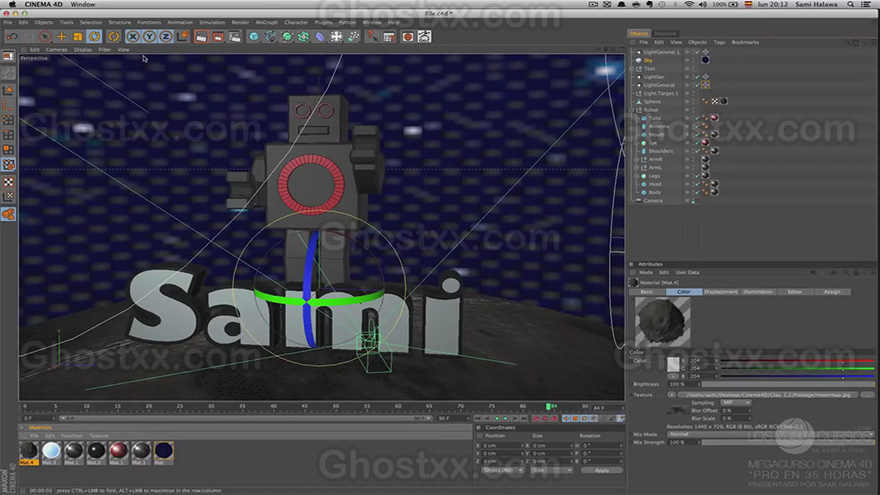Open the Object (Rel) coordinates dropdown

(x=502, y=470)
